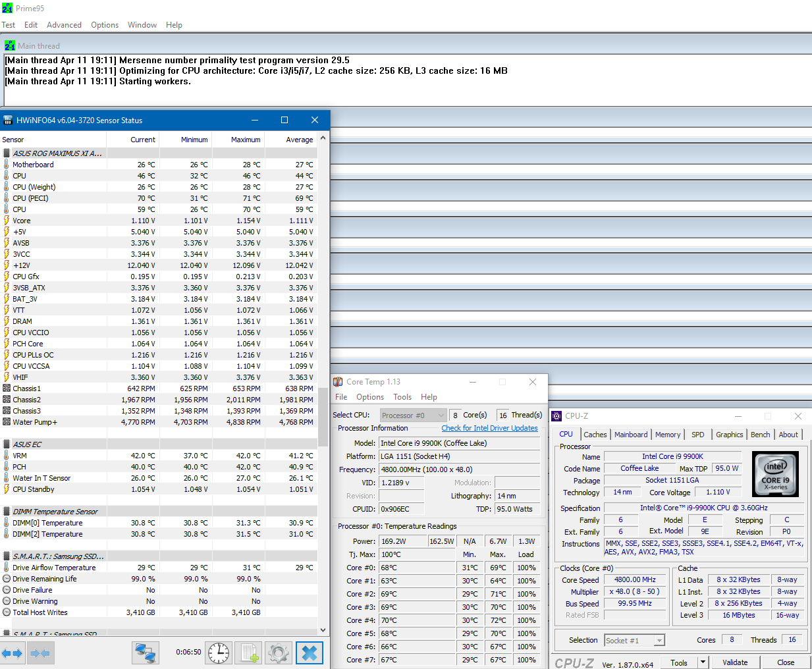The image size is (812, 669).
Task: Switch to CPU-Z Mainboard tab
Action: (x=631, y=435)
